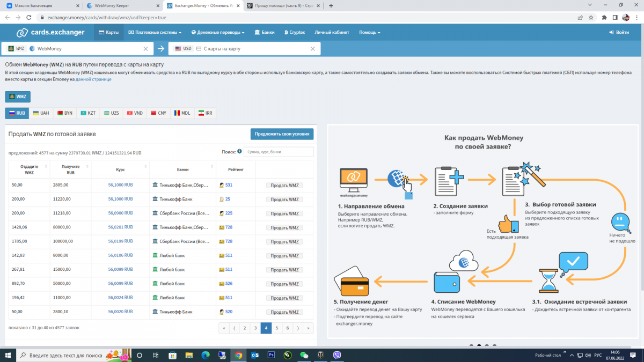This screenshot has width=644, height=362.
Task: Reload the page using the refresh icon
Action: tap(31, 17)
